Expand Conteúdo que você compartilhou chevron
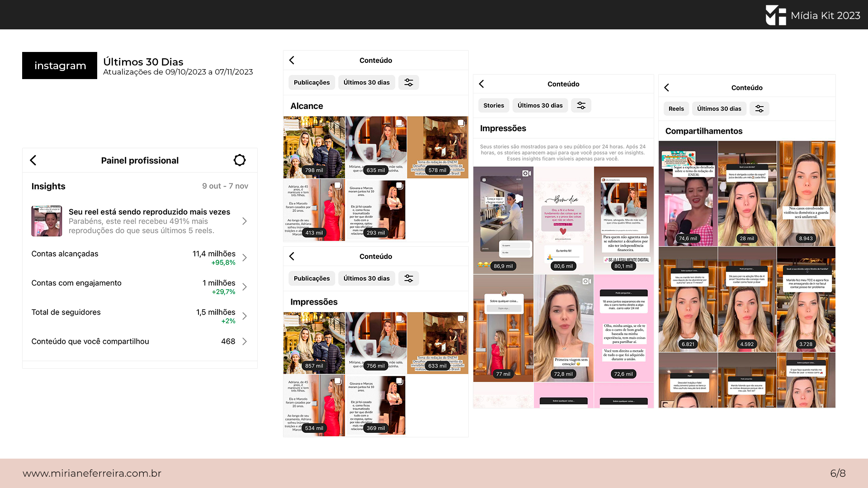 coord(245,342)
